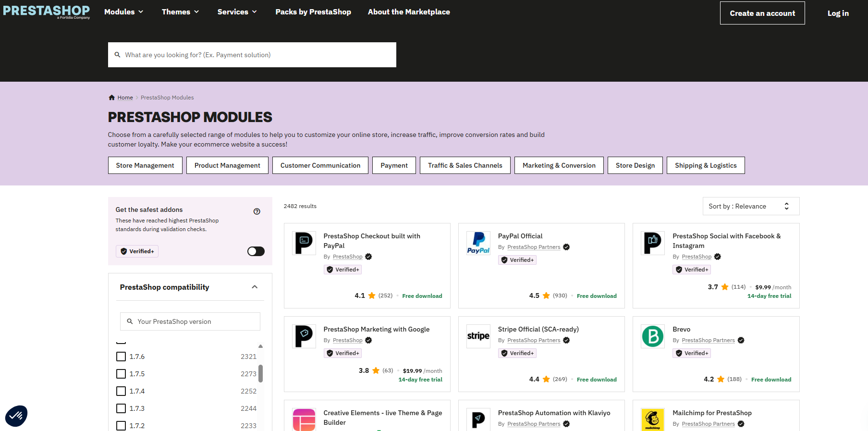This screenshot has height=431, width=868.
Task: Open the Sort by Relevance dropdown
Action: click(x=750, y=206)
